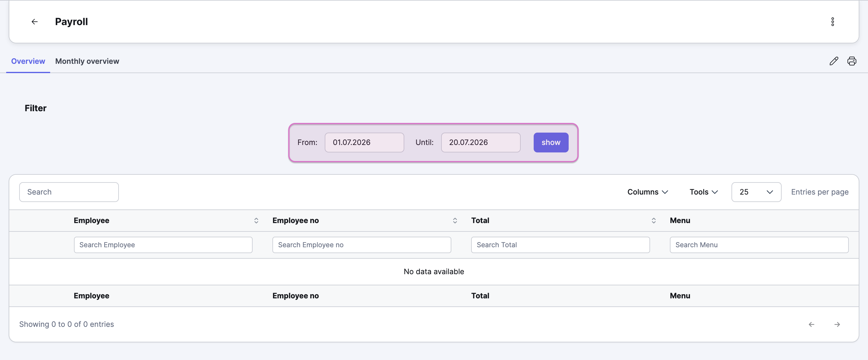The height and width of the screenshot is (360, 868).
Task: Click the Menu header in the table's top row
Action: [680, 221]
